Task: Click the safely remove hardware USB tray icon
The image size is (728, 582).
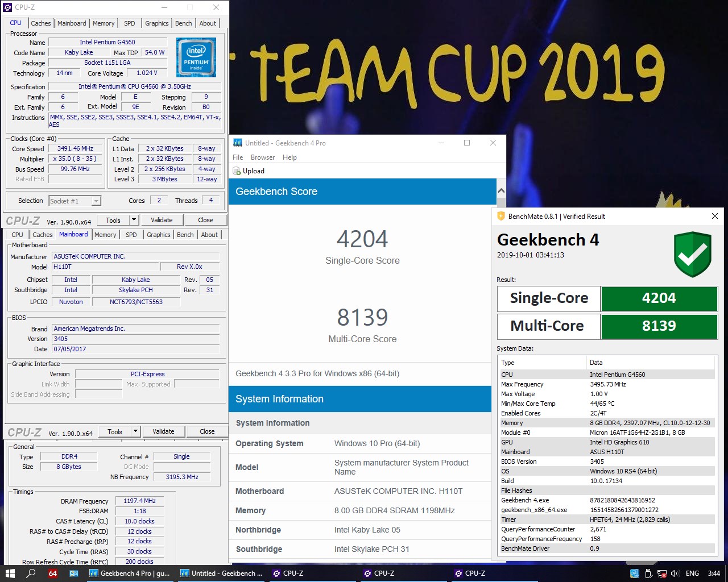Action: (649, 573)
